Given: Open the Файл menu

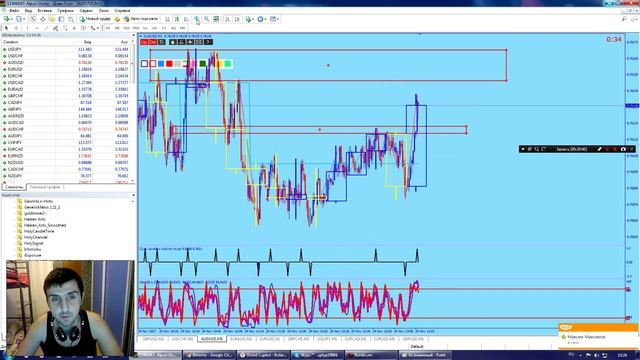Looking at the screenshot, I should [x=13, y=11].
